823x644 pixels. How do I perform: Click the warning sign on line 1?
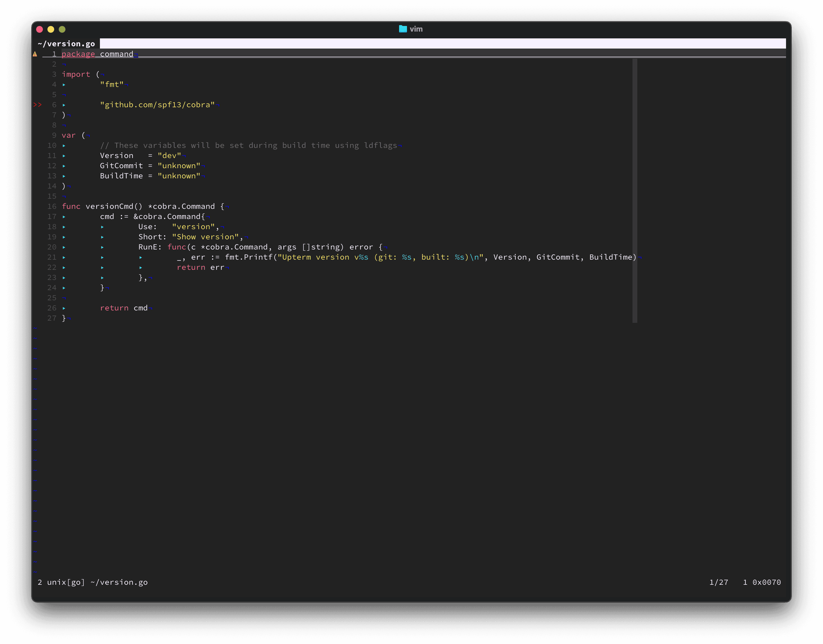[x=35, y=54]
